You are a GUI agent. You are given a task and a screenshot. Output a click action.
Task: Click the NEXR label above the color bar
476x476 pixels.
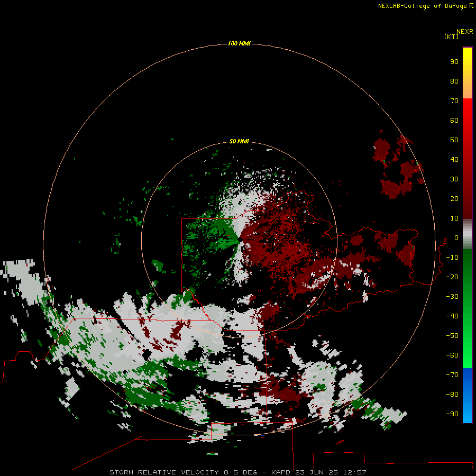[x=465, y=32]
